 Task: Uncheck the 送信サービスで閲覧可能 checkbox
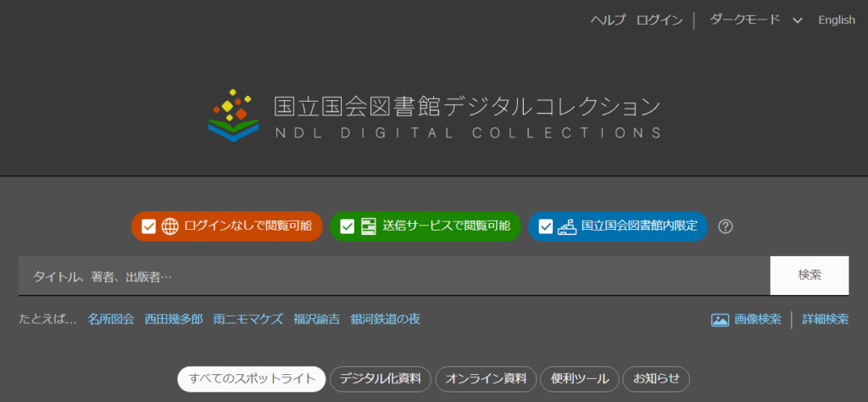tap(347, 226)
